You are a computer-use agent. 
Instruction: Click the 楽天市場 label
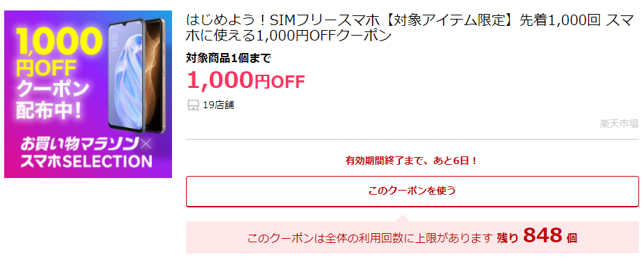tap(619, 124)
